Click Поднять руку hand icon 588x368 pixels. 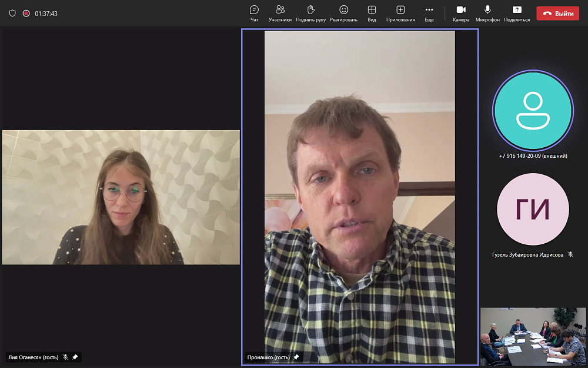(x=311, y=13)
